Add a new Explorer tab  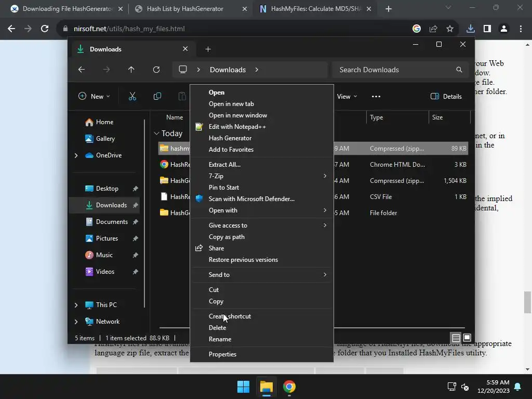(x=208, y=49)
